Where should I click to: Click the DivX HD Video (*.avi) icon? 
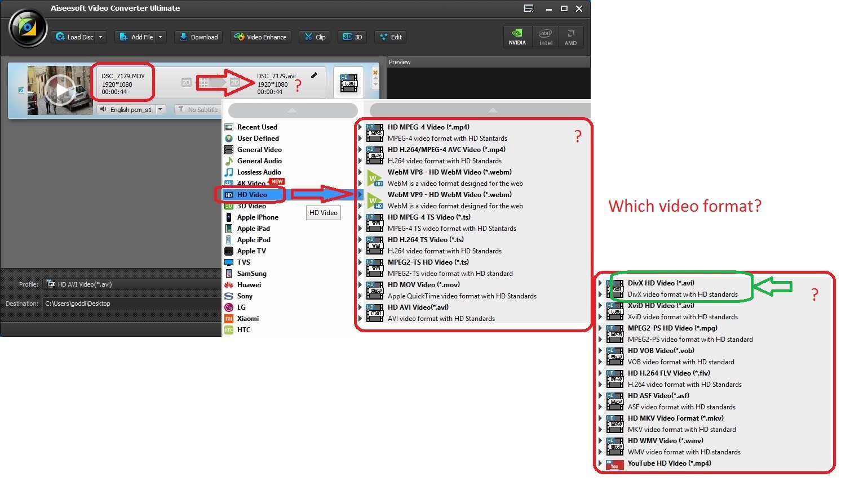pos(615,289)
